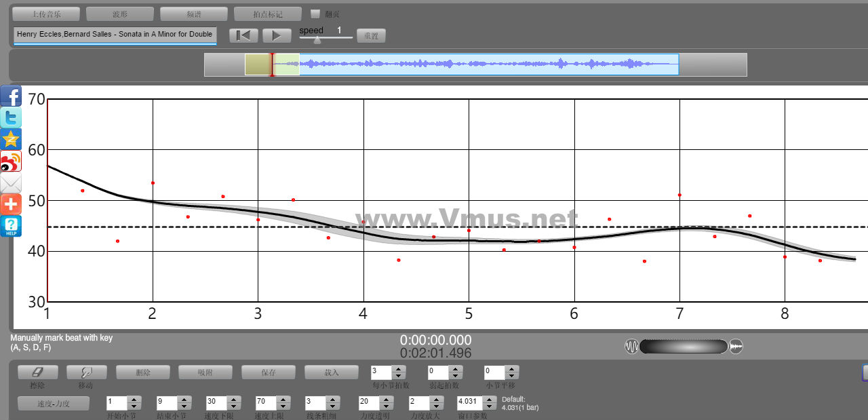Click the 保存 save button
Image resolution: width=868 pixels, height=420 pixels.
tap(268, 373)
